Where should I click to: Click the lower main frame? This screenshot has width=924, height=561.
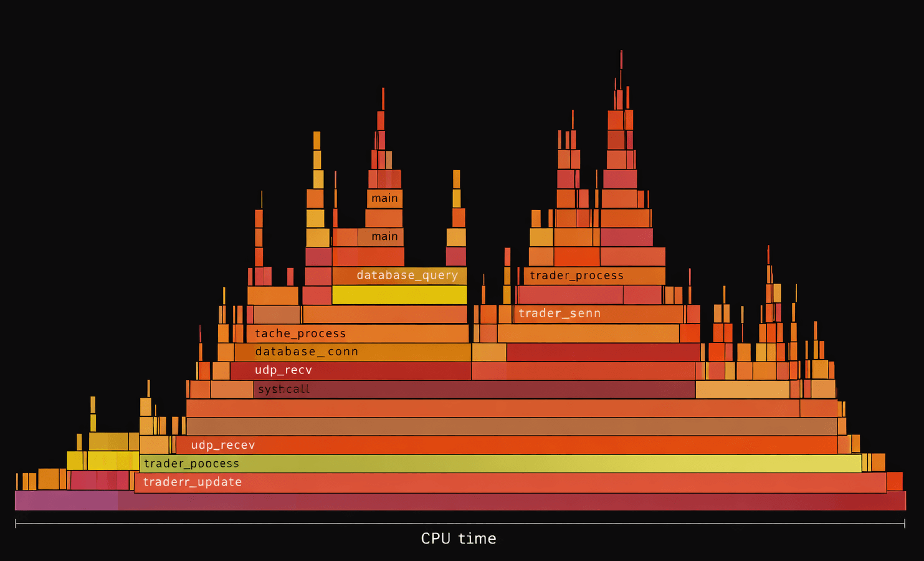coord(384,236)
